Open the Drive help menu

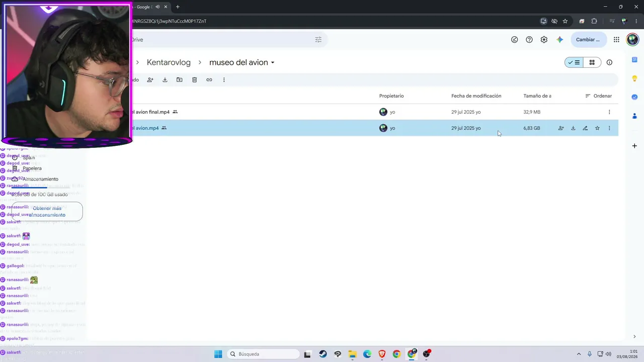click(x=529, y=40)
